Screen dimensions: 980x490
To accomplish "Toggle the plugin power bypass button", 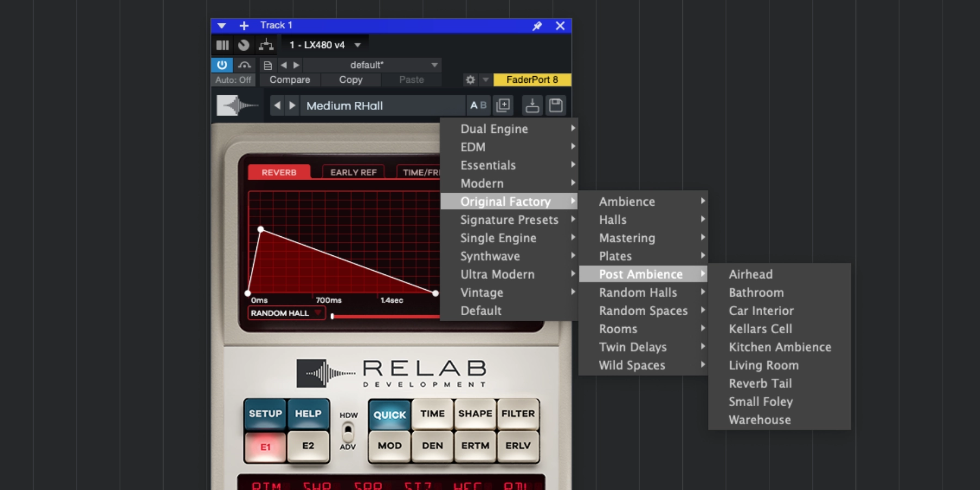I will (222, 65).
